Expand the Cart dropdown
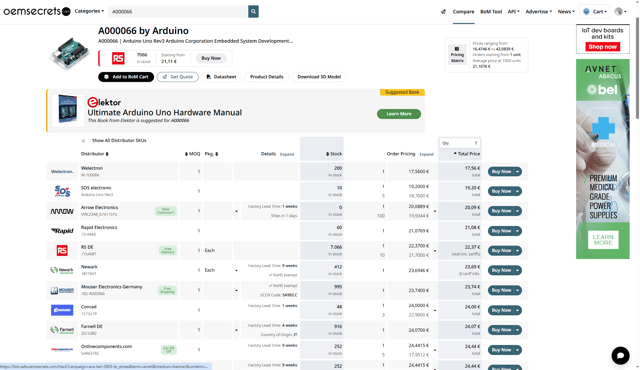The width and height of the screenshot is (640, 370). (595, 11)
